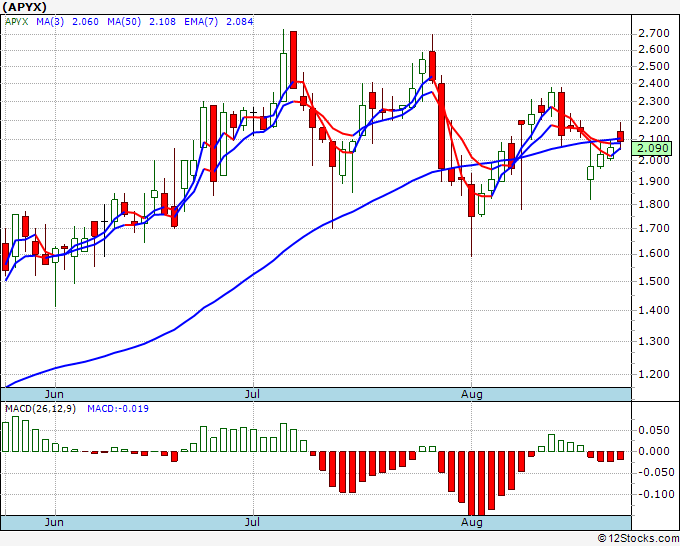The image size is (680, 546).
Task: Click the MA(50) value 2.108
Action: click(x=163, y=22)
